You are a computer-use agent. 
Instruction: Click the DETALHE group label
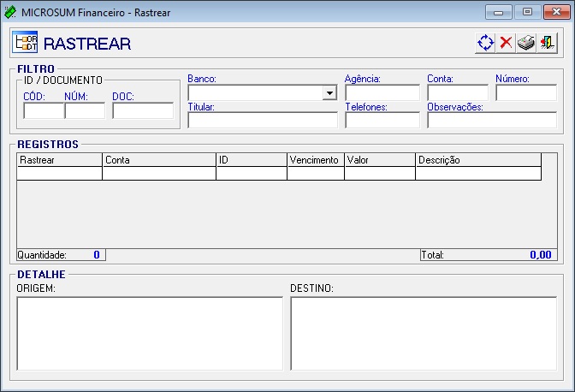[41, 274]
